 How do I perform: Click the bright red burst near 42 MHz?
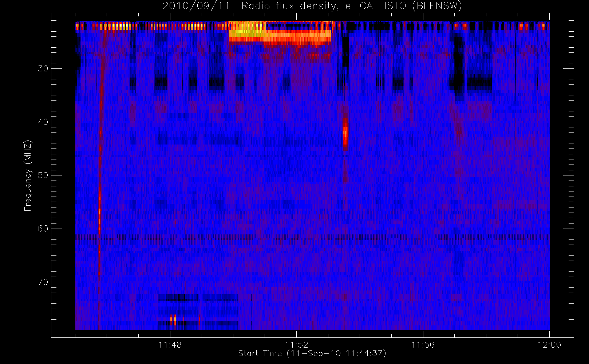[345, 134]
